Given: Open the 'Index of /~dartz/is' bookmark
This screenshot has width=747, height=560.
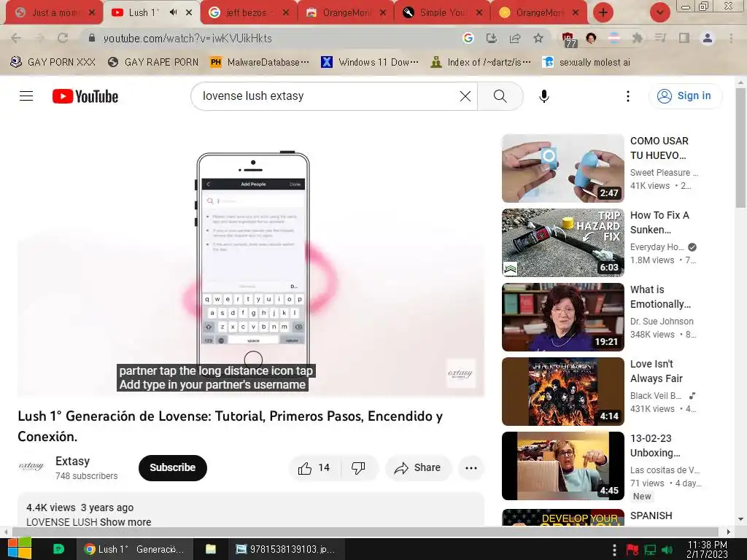Looking at the screenshot, I should [480, 62].
